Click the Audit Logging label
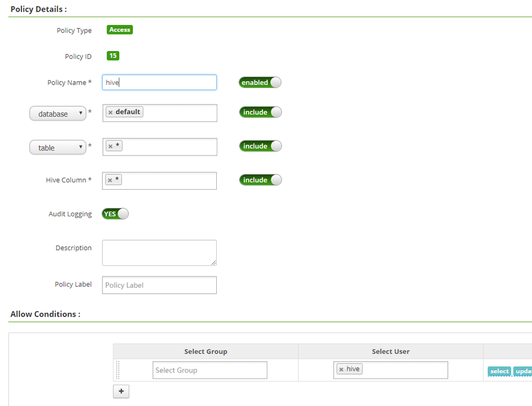Image resolution: width=532 pixels, height=406 pixels. click(70, 214)
